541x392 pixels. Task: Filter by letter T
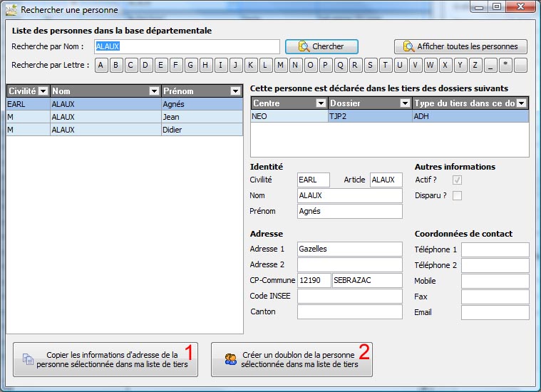386,65
